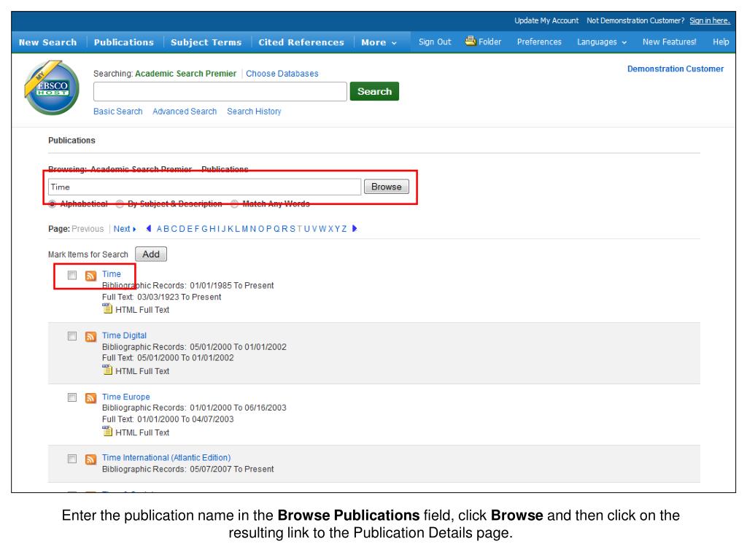Switch to Advanced Search
The height and width of the screenshot is (560, 747).
pos(185,112)
